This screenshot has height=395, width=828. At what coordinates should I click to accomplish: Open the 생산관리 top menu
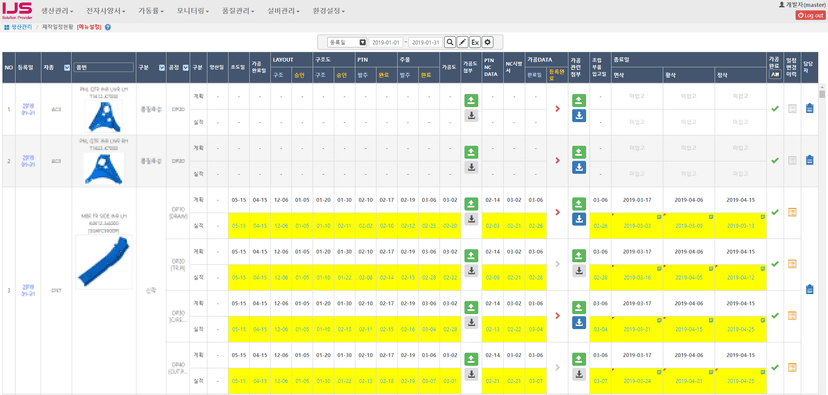pyautogui.click(x=57, y=11)
